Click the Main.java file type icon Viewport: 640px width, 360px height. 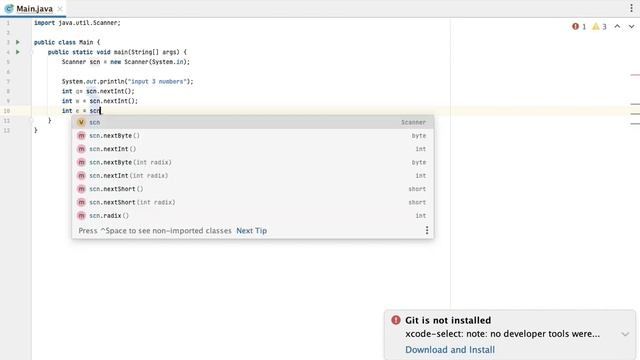pyautogui.click(x=9, y=9)
